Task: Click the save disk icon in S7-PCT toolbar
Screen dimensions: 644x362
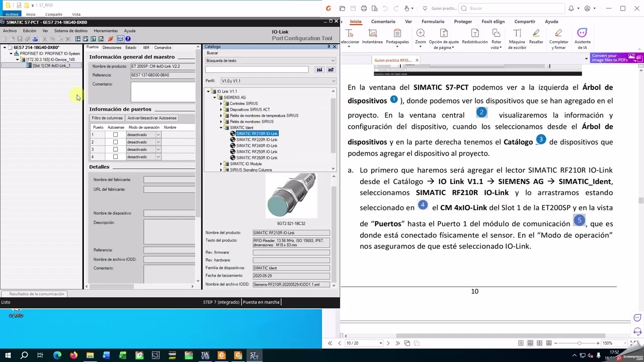Action: coord(20,39)
